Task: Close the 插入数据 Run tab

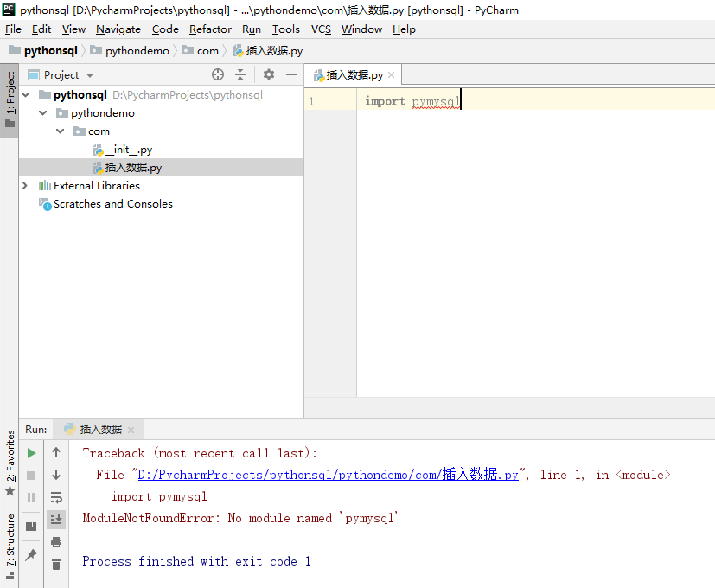Action: [x=131, y=430]
